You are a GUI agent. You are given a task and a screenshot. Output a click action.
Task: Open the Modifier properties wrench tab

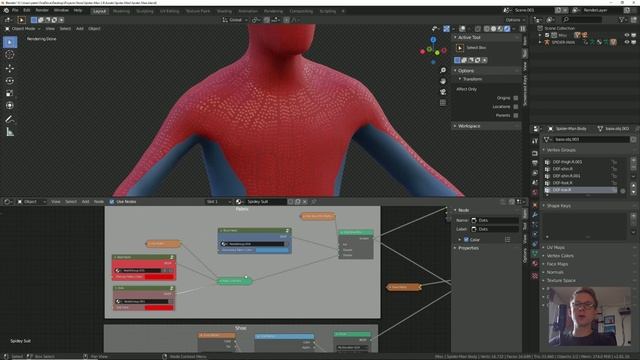pyautogui.click(x=535, y=214)
